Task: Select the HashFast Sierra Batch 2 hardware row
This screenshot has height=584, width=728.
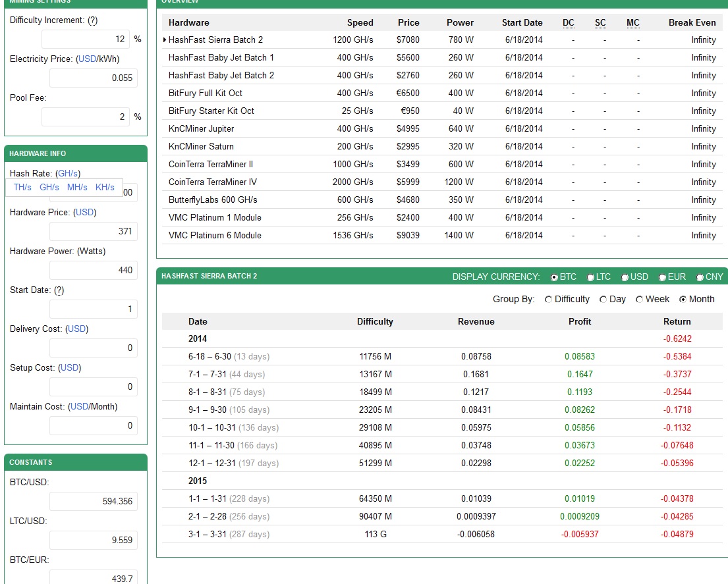Action: coord(442,40)
